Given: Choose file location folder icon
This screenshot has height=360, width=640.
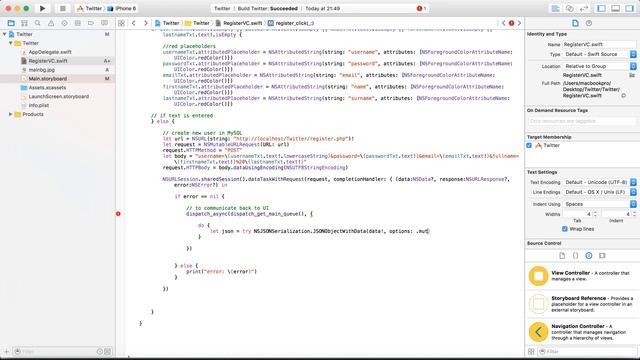Looking at the screenshot, I should click(x=632, y=75).
